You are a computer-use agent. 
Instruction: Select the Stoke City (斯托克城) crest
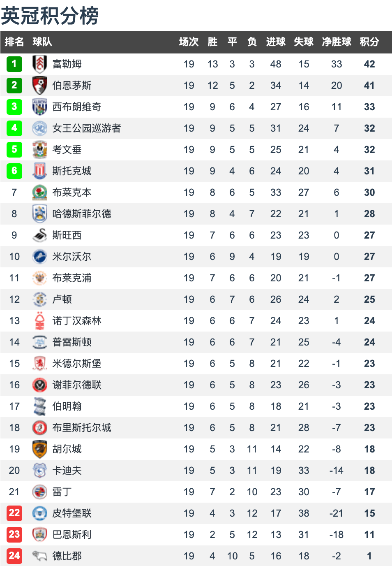click(40, 171)
